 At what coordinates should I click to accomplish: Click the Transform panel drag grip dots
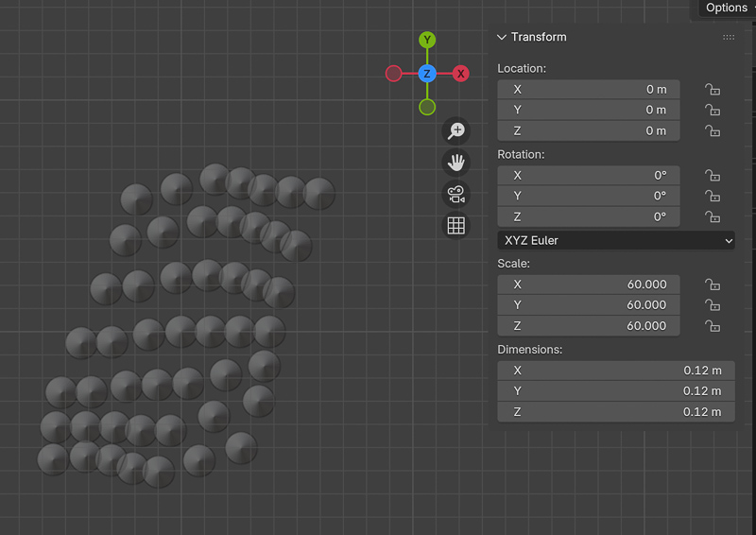point(729,37)
